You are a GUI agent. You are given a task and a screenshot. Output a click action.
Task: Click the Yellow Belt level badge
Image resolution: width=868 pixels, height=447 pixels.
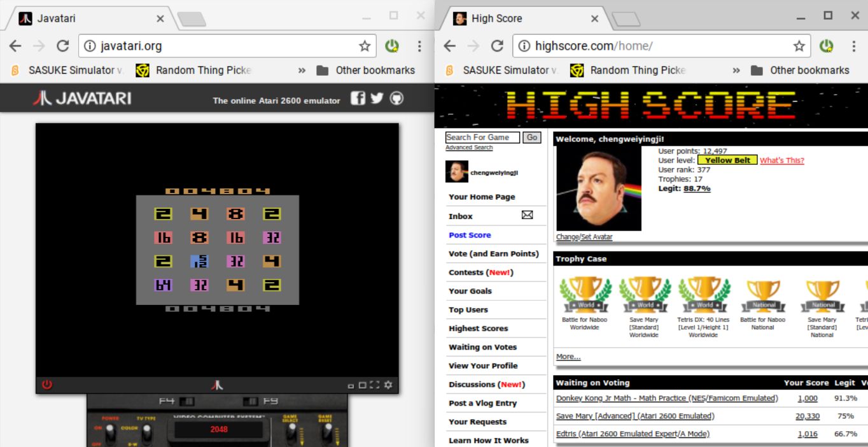tap(727, 160)
